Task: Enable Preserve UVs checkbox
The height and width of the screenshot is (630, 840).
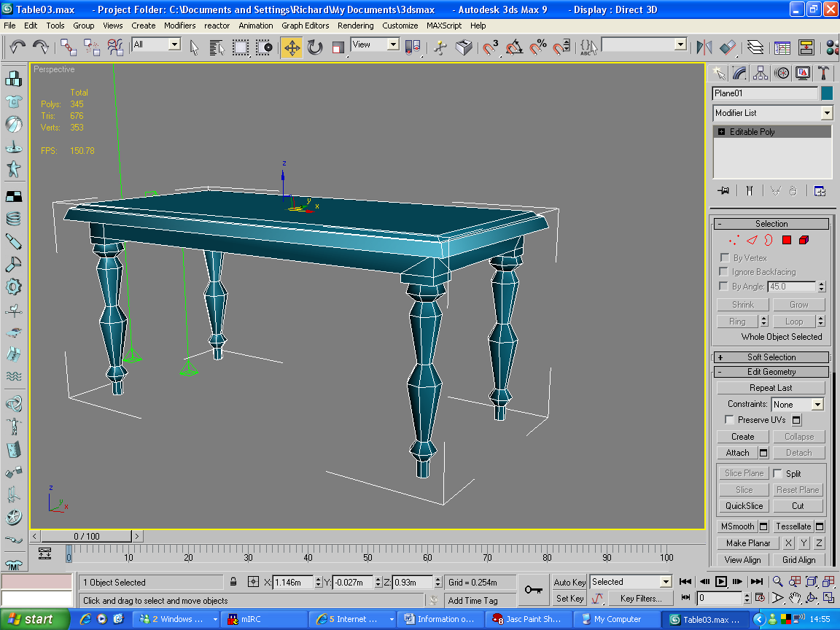Action: (x=729, y=419)
